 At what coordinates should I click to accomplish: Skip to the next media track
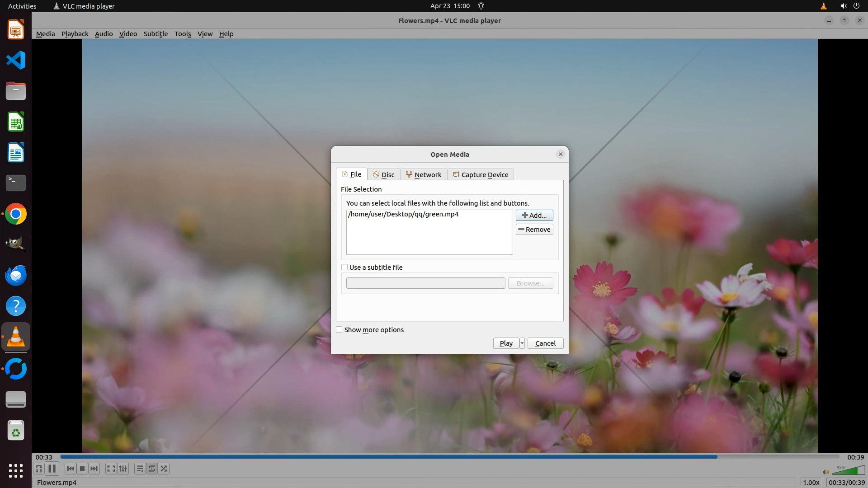tap(94, 469)
